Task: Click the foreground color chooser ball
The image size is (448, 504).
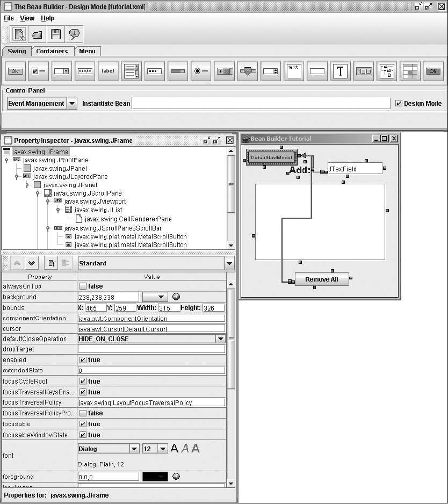Action: point(176,477)
